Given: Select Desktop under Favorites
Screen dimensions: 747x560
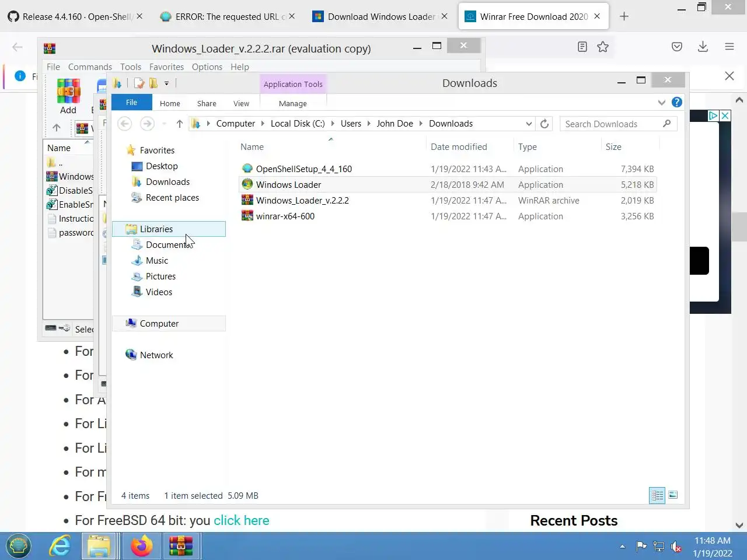Looking at the screenshot, I should click(162, 166).
